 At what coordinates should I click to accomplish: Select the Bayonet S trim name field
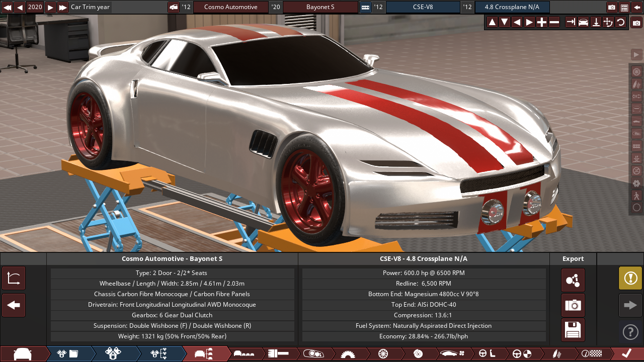tap(320, 7)
